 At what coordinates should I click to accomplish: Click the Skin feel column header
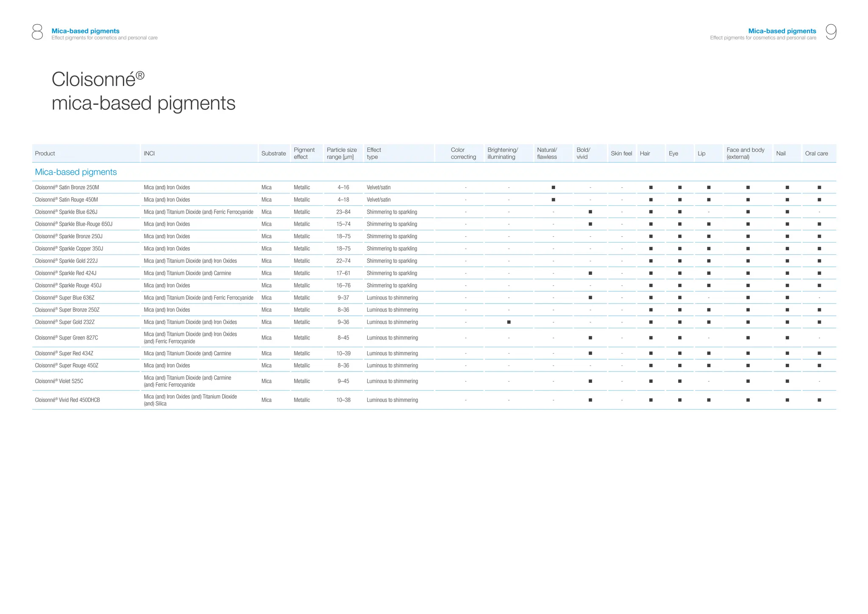click(621, 153)
